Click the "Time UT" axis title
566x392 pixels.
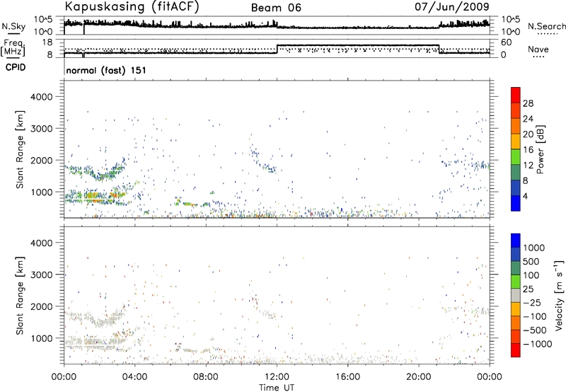pos(277,388)
